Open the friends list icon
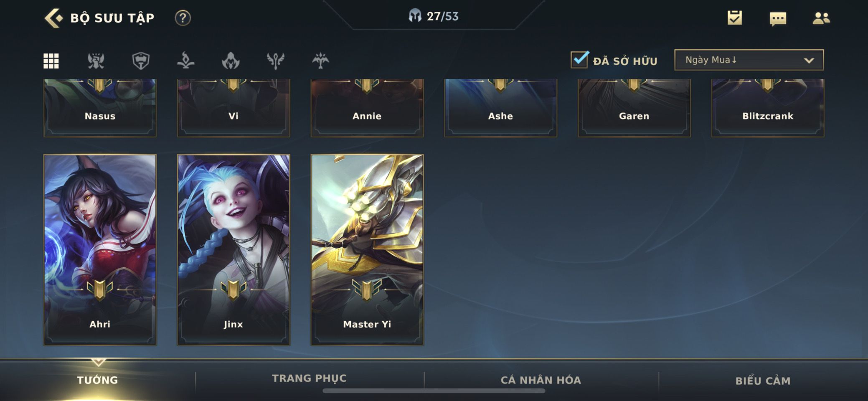 click(821, 18)
